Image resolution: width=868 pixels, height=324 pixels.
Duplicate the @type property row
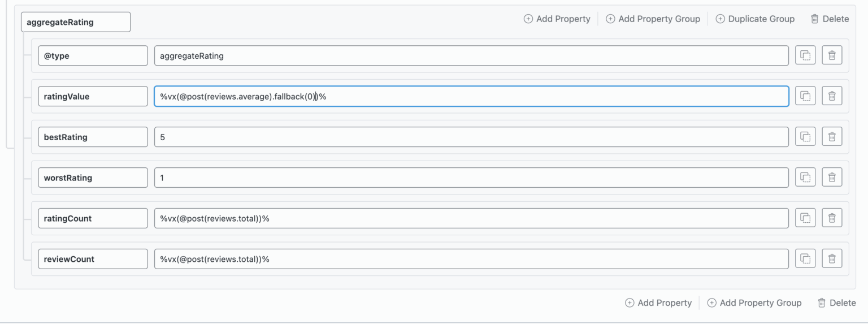coord(805,55)
